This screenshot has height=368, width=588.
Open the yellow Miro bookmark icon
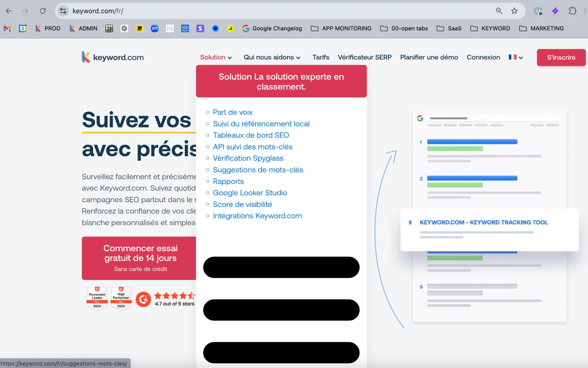tap(140, 28)
